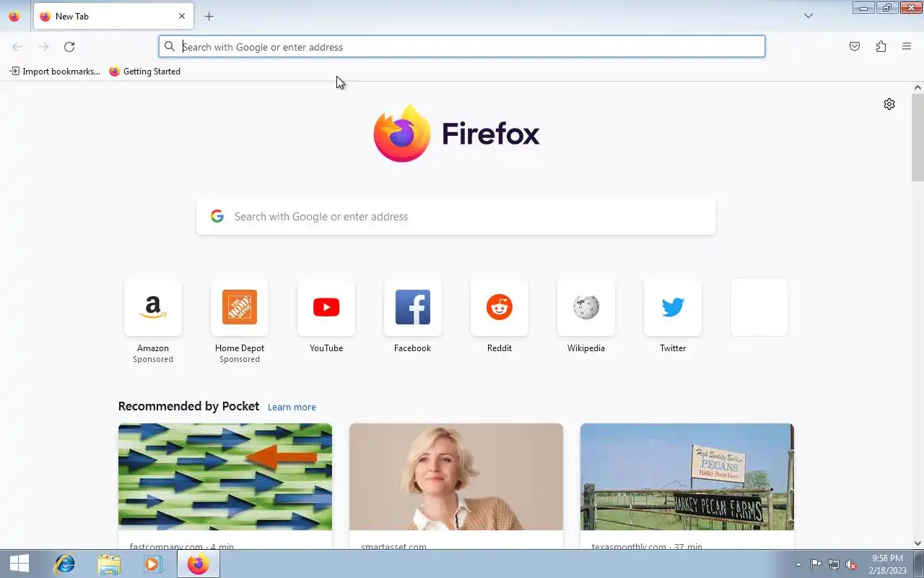The height and width of the screenshot is (578, 924).
Task: Open the fastcompany.com arrows article thumbnail
Action: (x=225, y=477)
